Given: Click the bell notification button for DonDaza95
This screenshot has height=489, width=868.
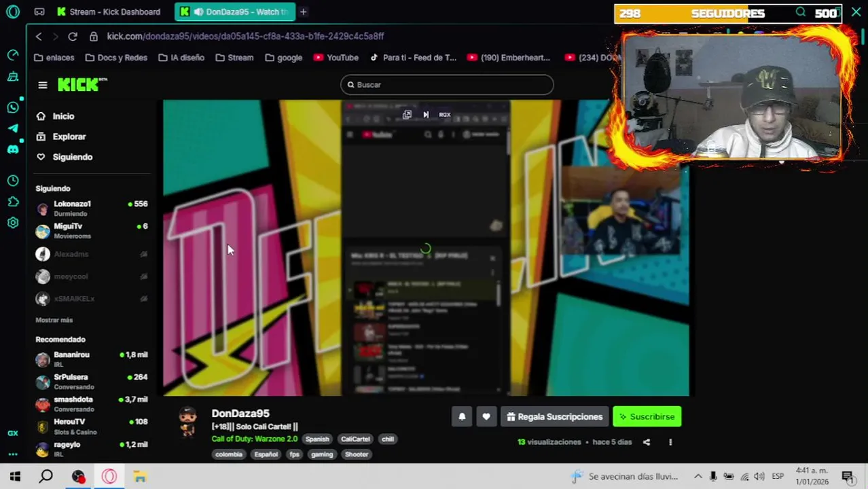Looking at the screenshot, I should coord(462,416).
